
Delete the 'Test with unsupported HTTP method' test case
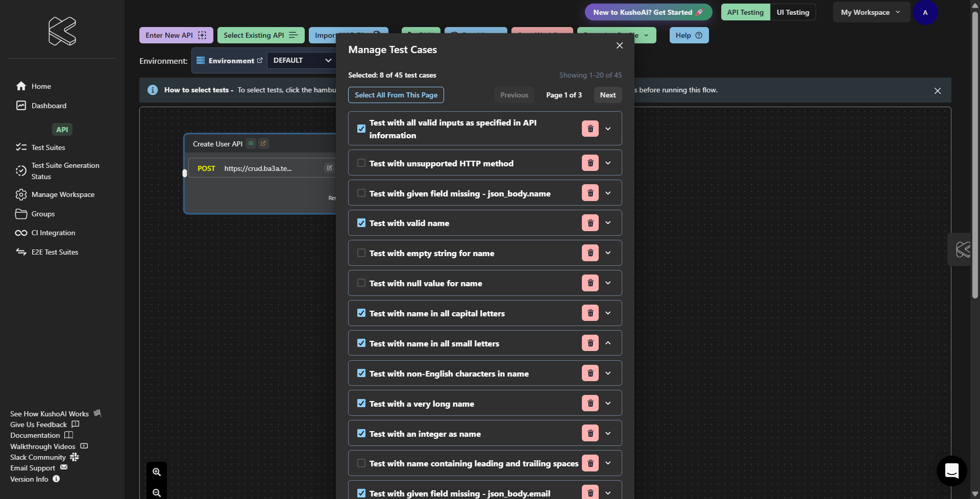pos(590,163)
